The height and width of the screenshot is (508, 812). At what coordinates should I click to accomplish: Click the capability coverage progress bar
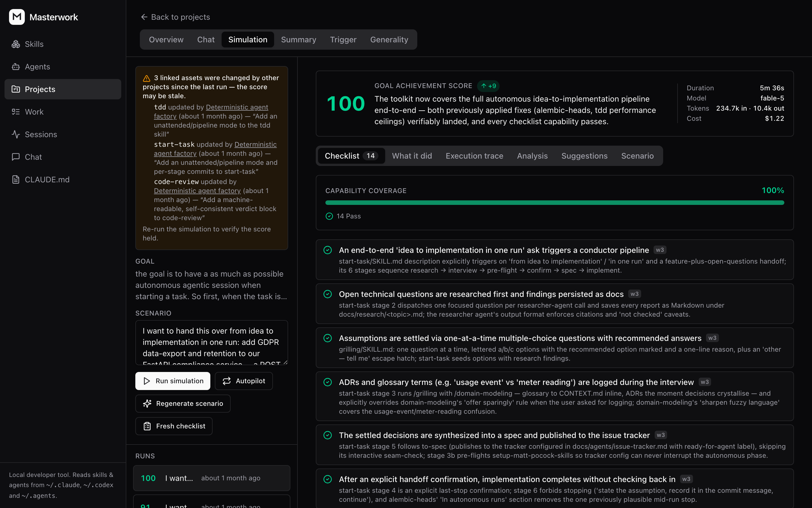click(554, 203)
